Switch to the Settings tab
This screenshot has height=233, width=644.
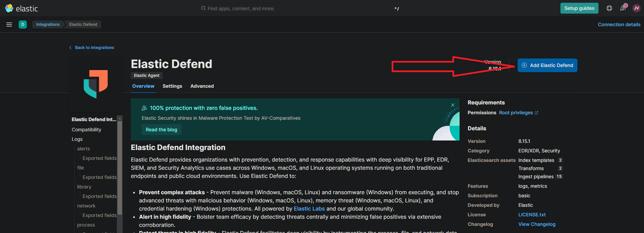(x=172, y=86)
